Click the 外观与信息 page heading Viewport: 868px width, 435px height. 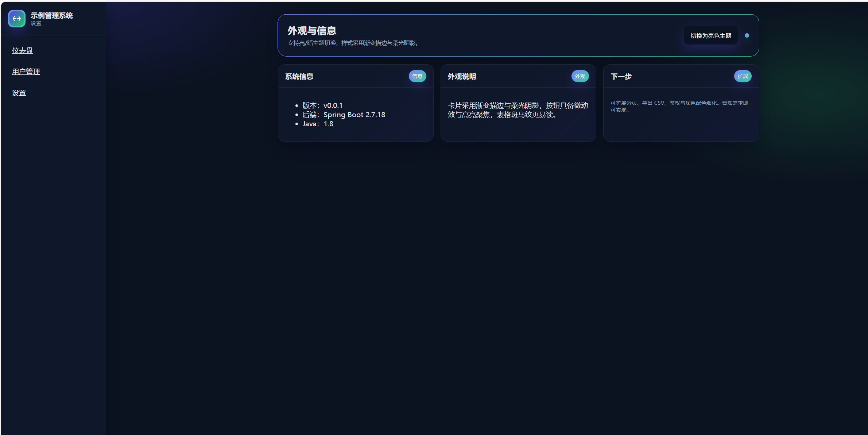tap(312, 31)
